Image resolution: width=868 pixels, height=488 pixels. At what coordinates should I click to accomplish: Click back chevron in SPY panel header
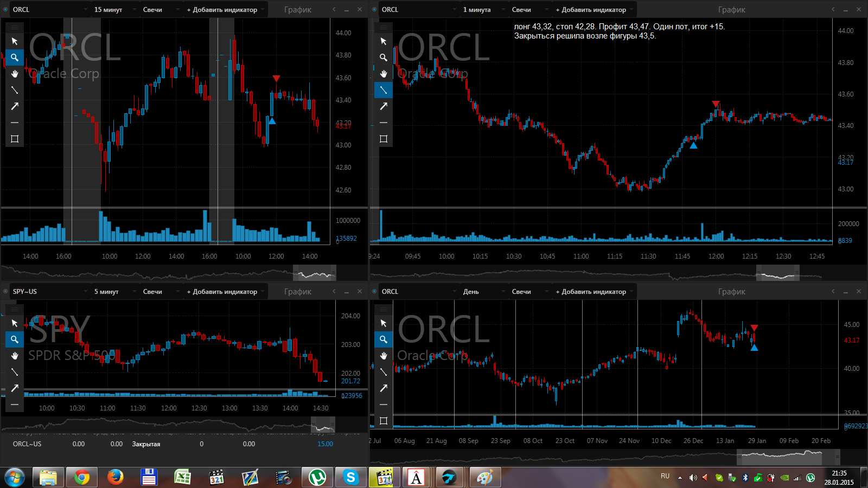point(334,292)
